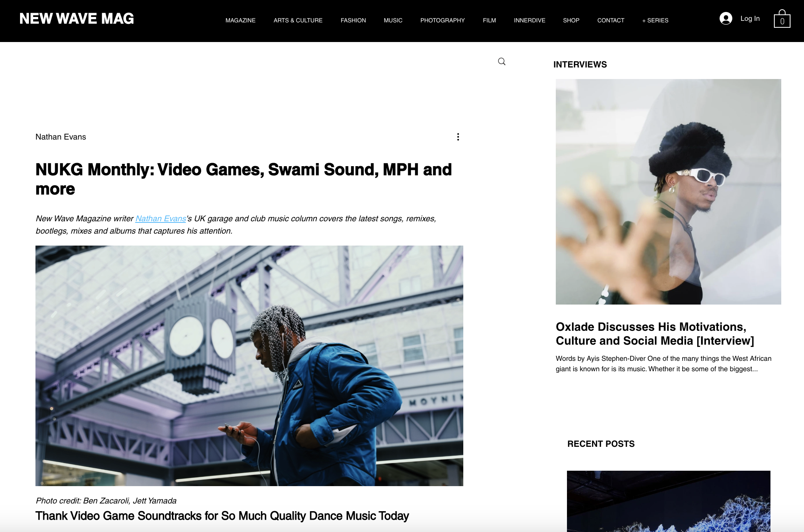This screenshot has height=532, width=804.
Task: Open the INNERDIVE page
Action: (530, 20)
